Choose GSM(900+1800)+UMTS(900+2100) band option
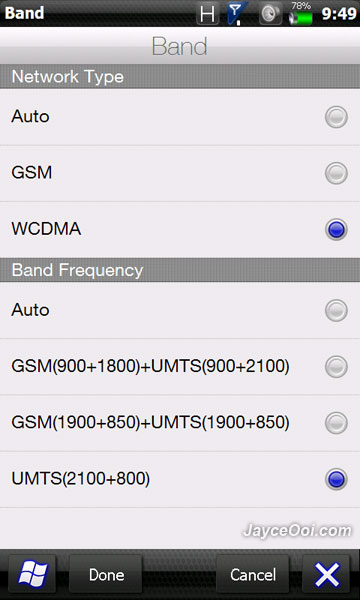The height and width of the screenshot is (600, 360). click(180, 367)
